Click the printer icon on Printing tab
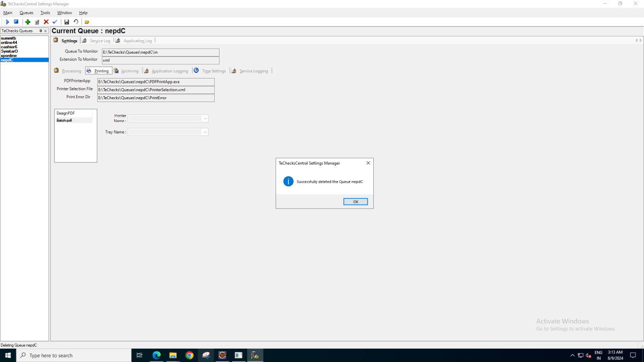 pyautogui.click(x=89, y=70)
